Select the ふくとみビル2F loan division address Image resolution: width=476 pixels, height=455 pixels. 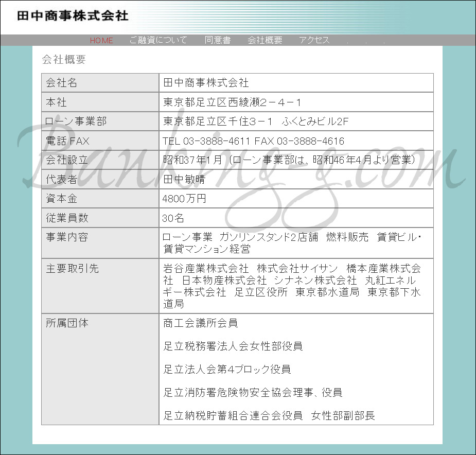[x=256, y=121]
